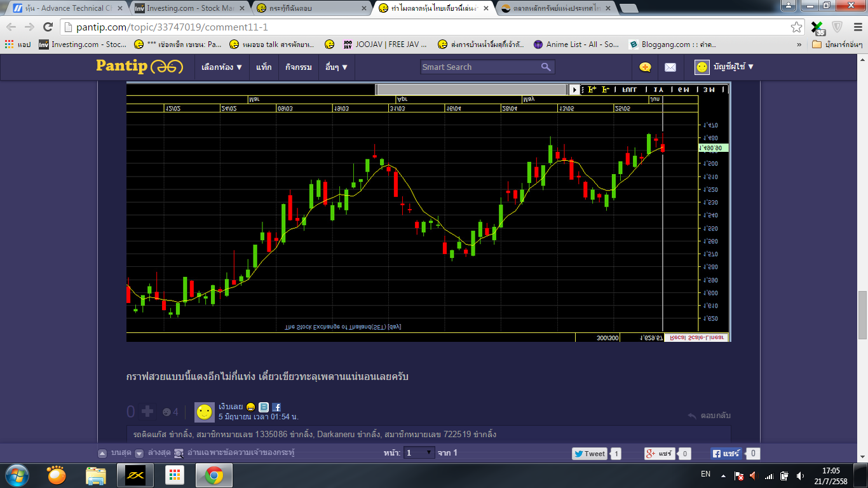Expand the บัญชีผู้ใช้ account dropdown

pyautogui.click(x=733, y=67)
